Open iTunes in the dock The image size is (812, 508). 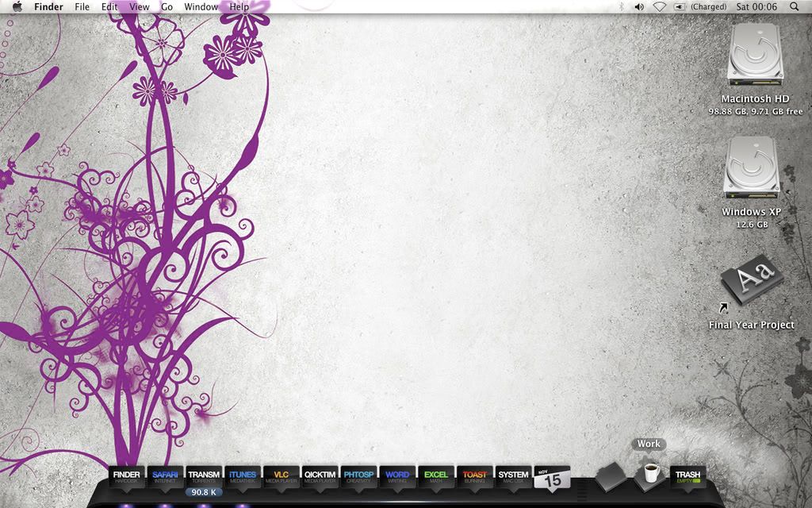coord(243,477)
